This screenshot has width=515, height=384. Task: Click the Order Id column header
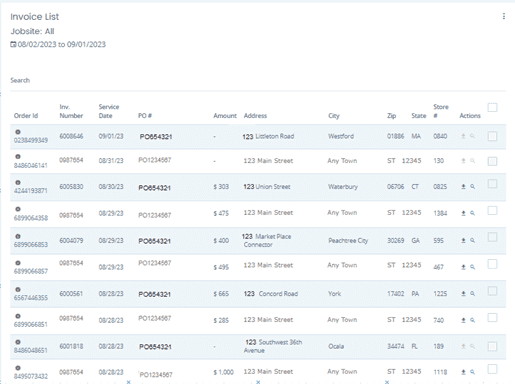coord(26,116)
